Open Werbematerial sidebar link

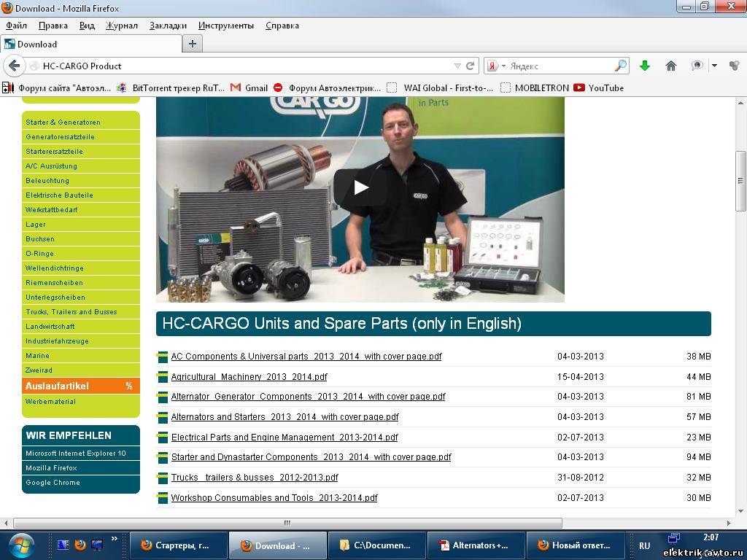point(50,402)
